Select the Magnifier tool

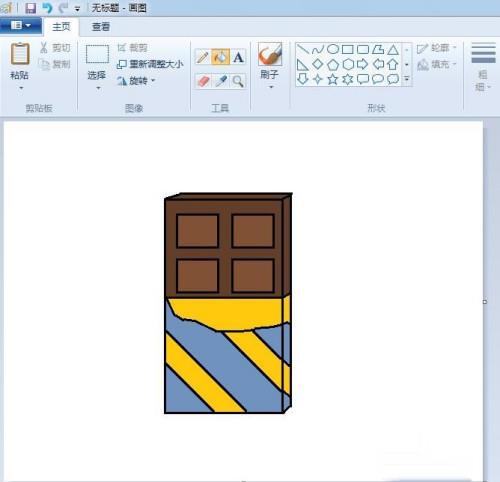tap(238, 81)
